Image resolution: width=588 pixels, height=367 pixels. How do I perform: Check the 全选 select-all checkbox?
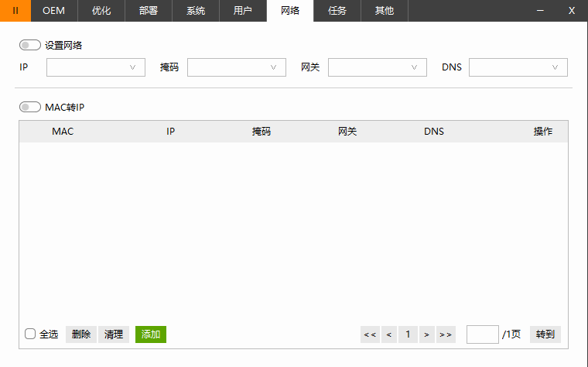(x=30, y=334)
